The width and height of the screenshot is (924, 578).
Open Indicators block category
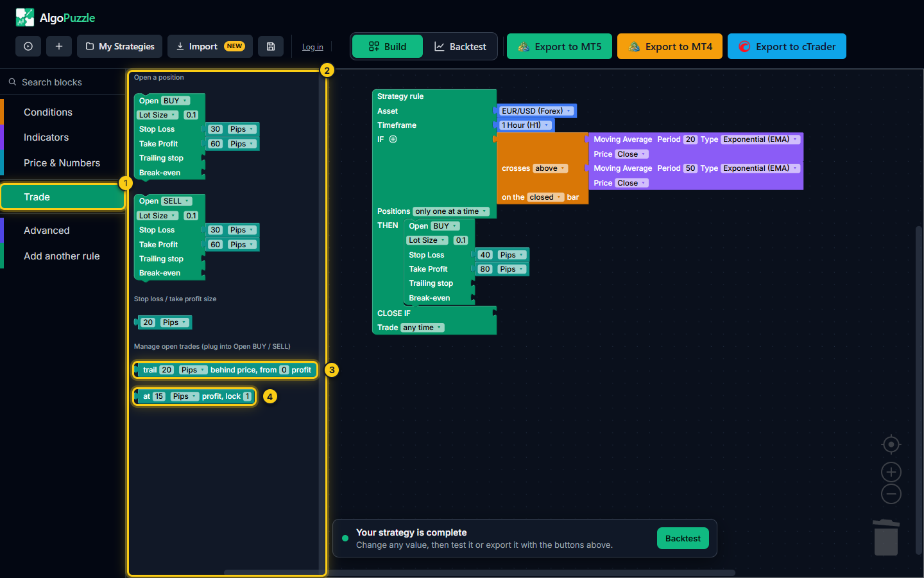point(63,137)
